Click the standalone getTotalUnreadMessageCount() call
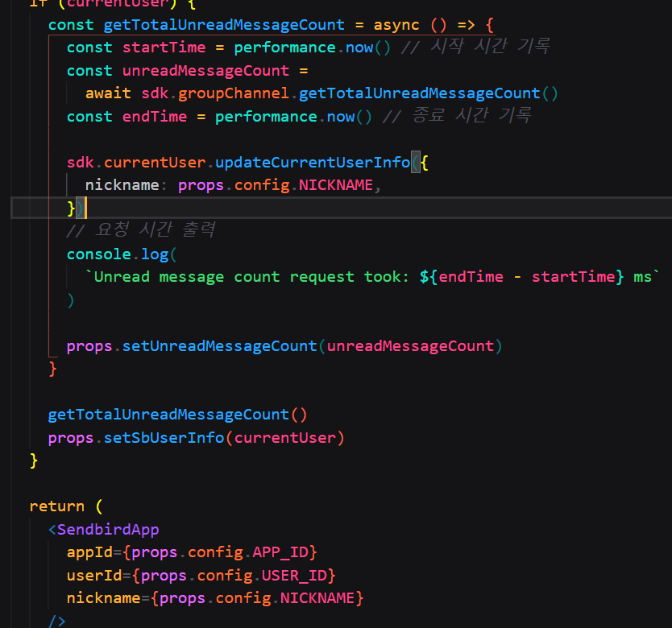This screenshot has height=628, width=672. point(177,415)
